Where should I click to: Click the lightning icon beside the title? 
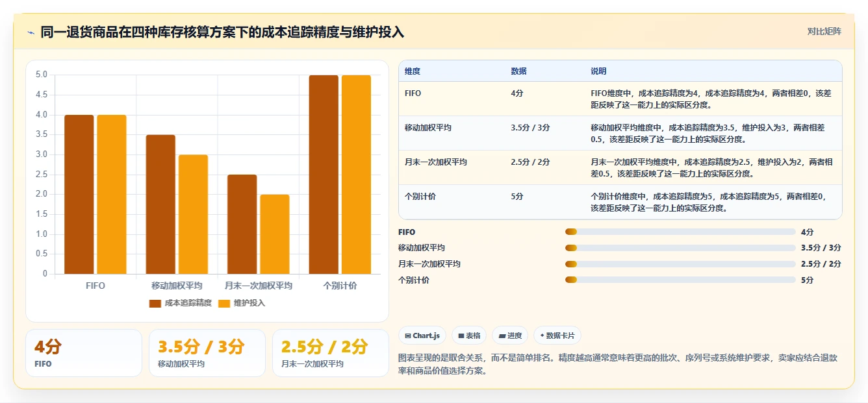tap(31, 32)
